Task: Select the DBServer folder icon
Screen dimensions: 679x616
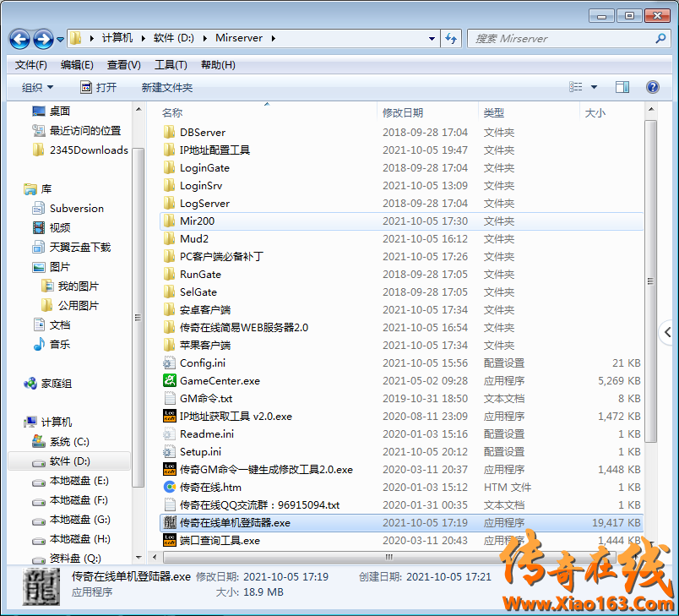Action: coord(169,132)
